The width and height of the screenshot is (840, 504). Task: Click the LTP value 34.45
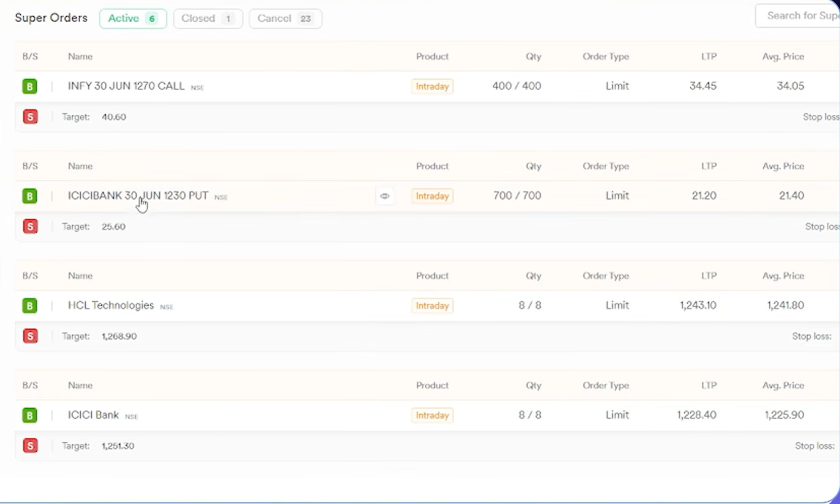[703, 86]
